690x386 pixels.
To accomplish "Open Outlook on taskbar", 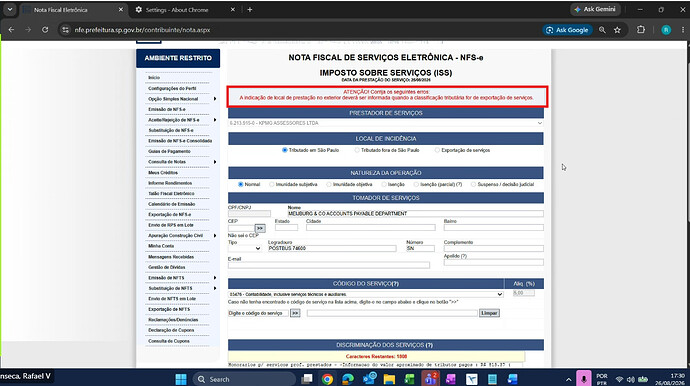I will click(x=369, y=379).
